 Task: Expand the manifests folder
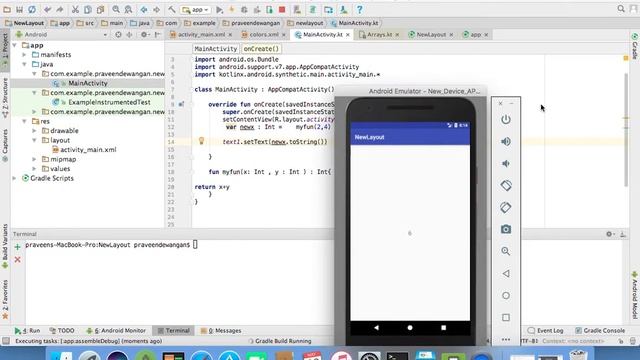(x=24, y=55)
